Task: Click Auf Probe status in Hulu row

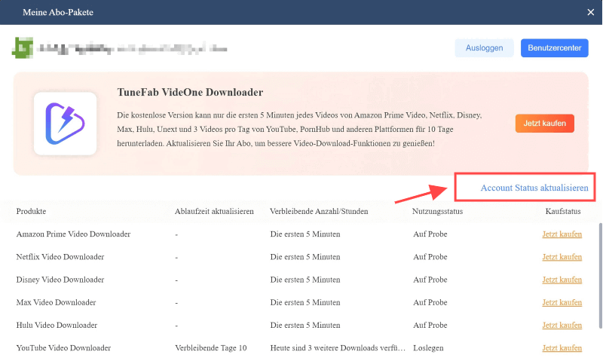Action: 430,325
